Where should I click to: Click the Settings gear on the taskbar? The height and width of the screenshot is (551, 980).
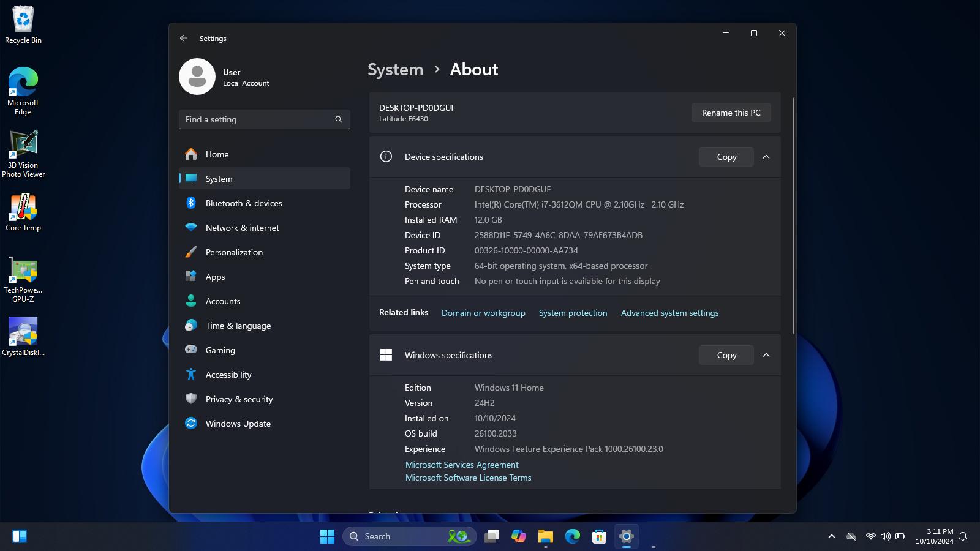coord(627,536)
